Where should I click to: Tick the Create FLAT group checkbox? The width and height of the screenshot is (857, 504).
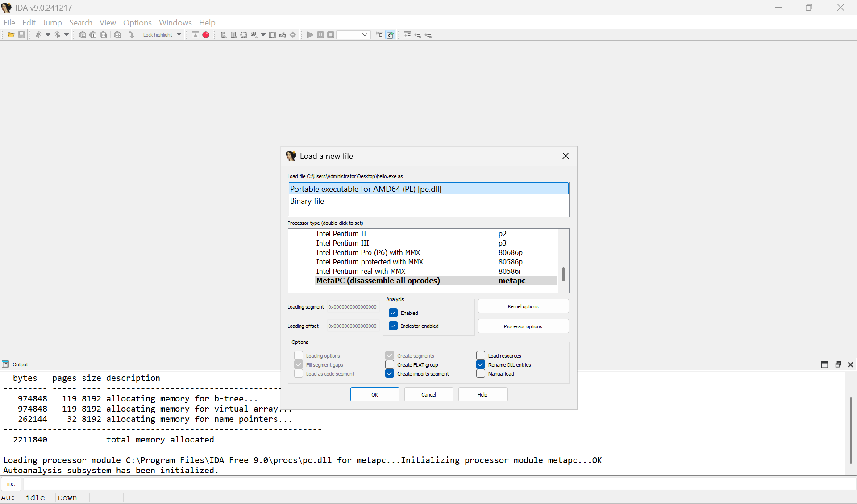pos(390,365)
